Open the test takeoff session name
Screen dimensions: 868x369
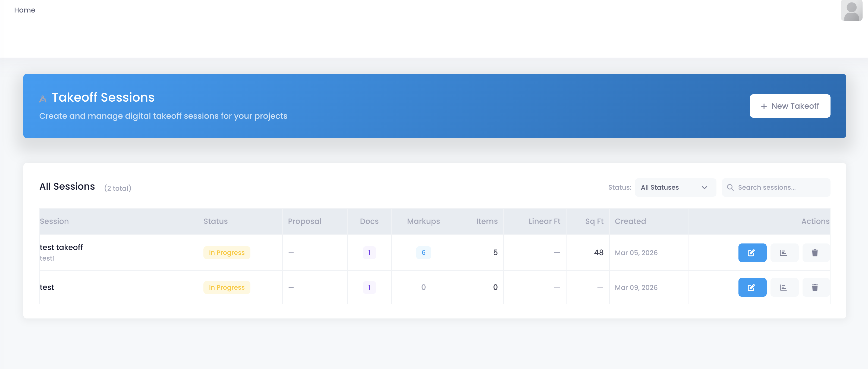point(61,247)
